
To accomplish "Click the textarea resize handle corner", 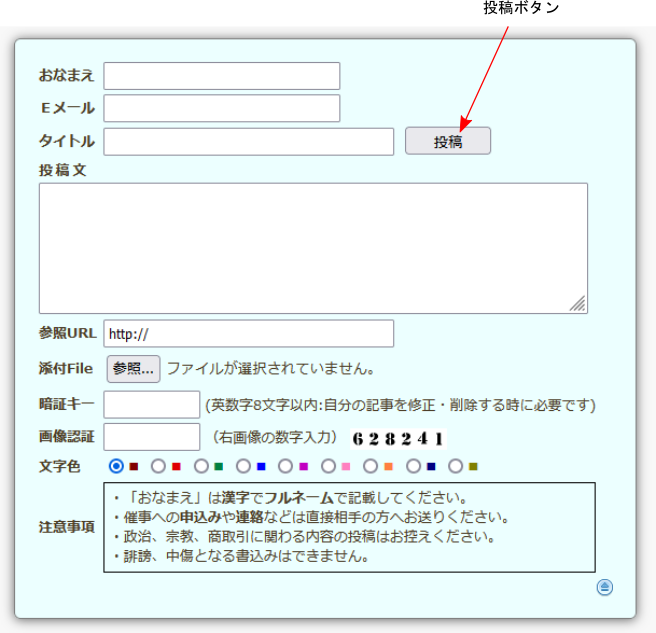I will pyautogui.click(x=579, y=305).
